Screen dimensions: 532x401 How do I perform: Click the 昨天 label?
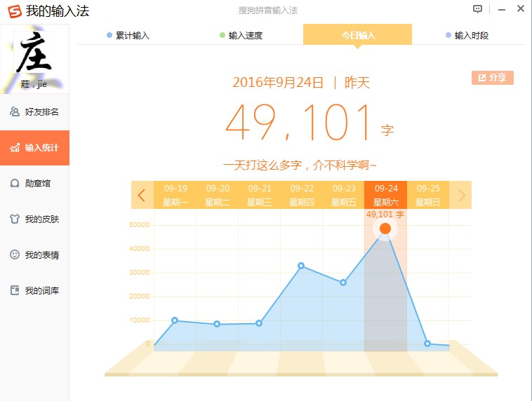[x=357, y=82]
